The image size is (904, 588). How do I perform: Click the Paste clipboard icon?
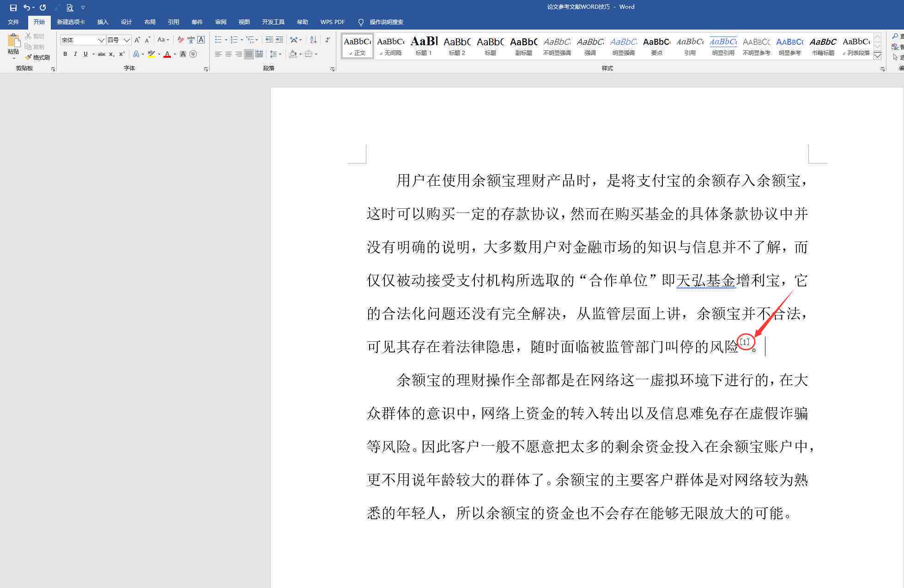click(13, 41)
